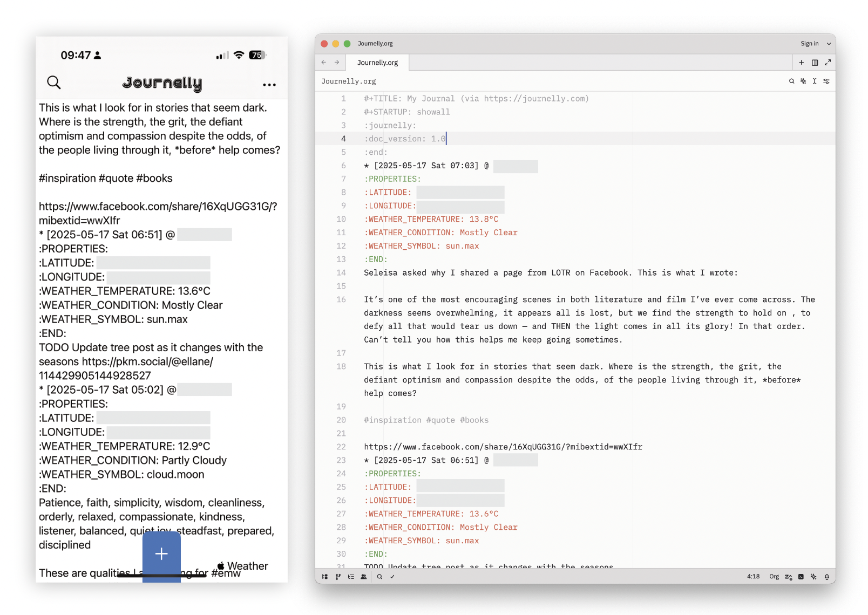Go back with the left arrow in editor
This screenshot has width=868, height=615.
(x=324, y=63)
